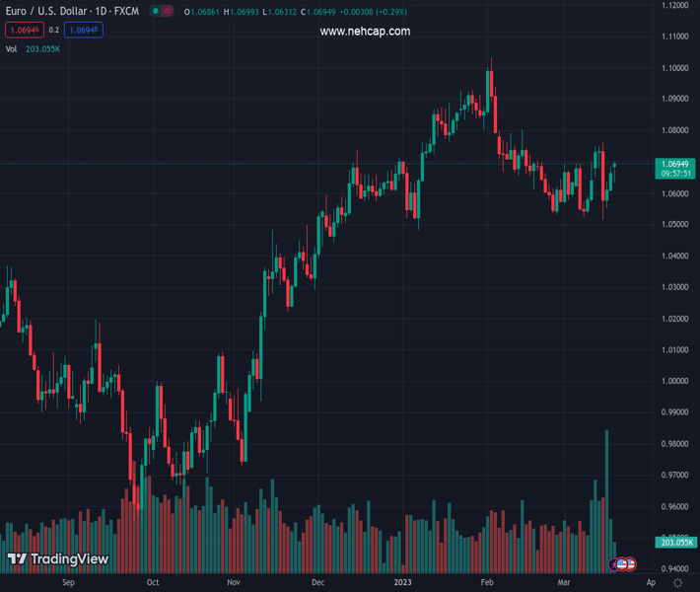Click the volume label 203.055K on axis

676,543
